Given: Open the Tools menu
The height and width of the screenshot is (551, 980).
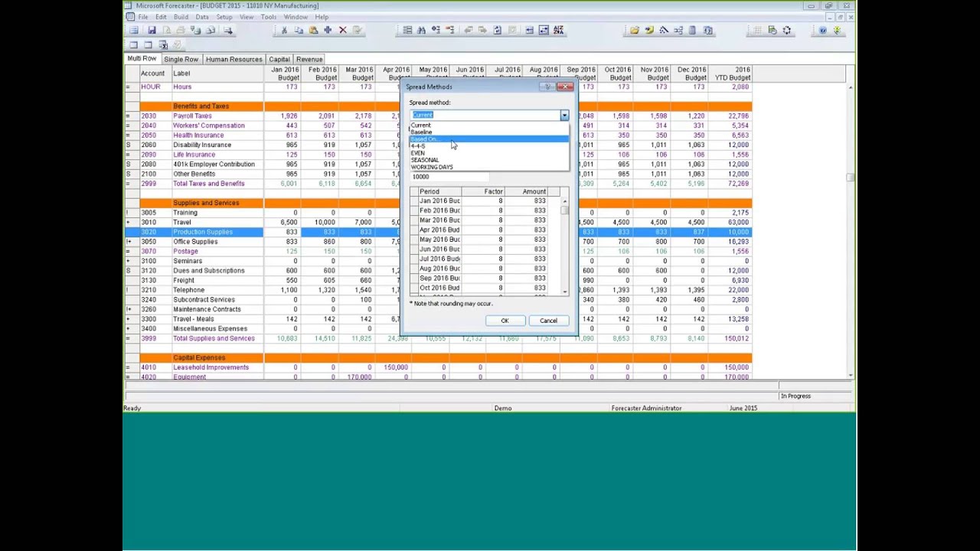Looking at the screenshot, I should (x=268, y=17).
